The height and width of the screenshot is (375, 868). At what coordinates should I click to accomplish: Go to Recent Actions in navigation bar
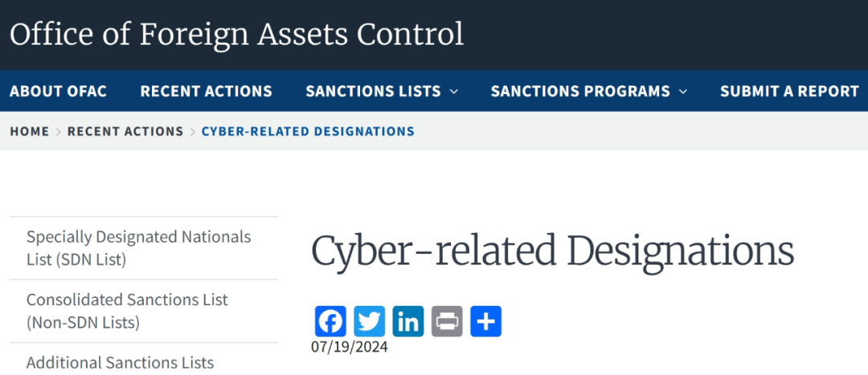206,92
